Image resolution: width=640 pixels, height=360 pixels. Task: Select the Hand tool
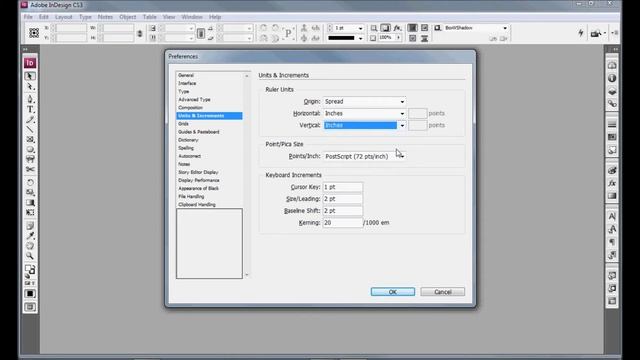click(x=30, y=246)
